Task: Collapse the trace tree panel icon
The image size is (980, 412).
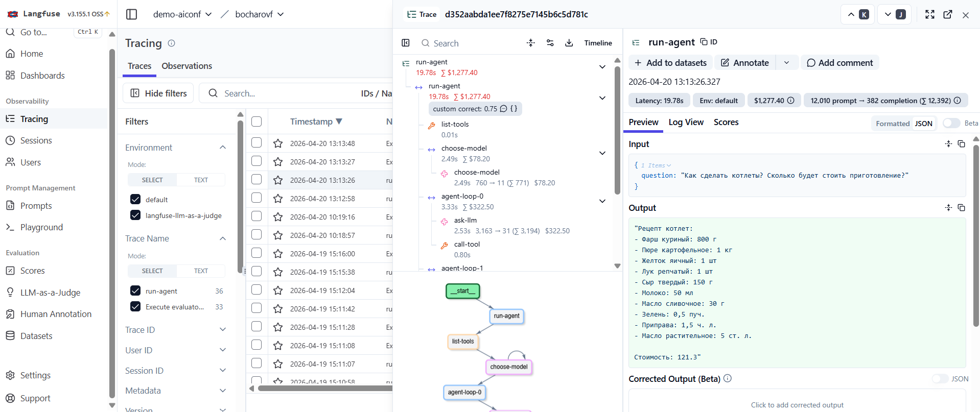Action: (406, 43)
